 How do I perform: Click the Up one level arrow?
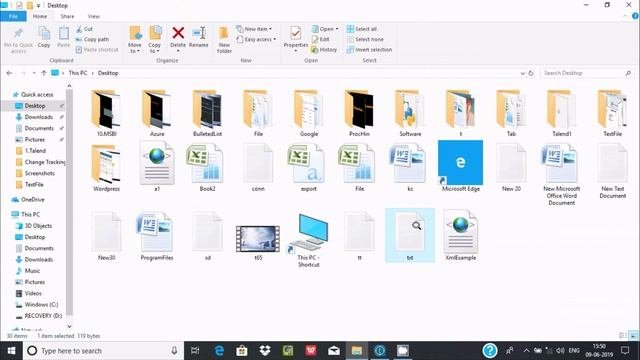(44, 73)
